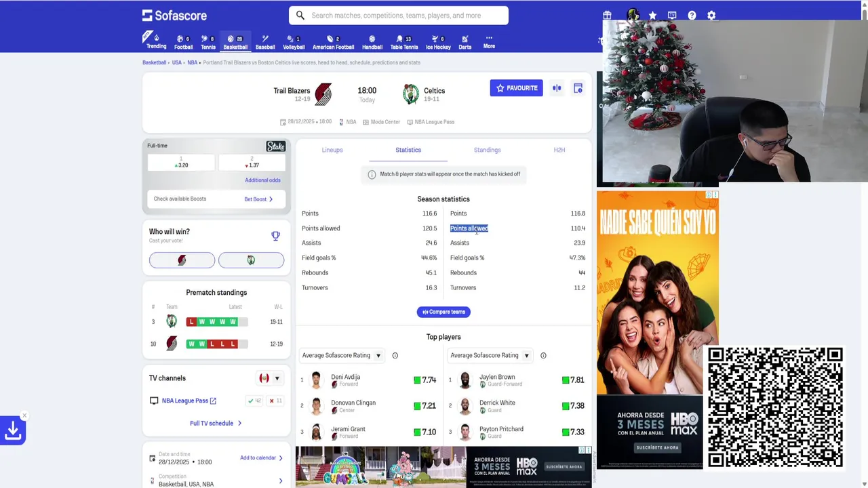Click the Trail Blazers team logo in header
Screen dimensions: 868x488
pos(323,94)
